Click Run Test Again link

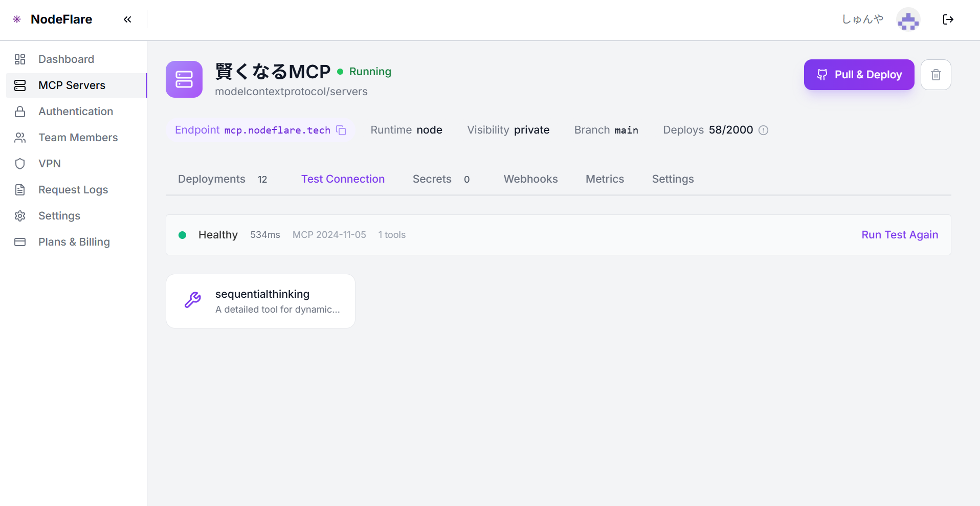tap(900, 235)
